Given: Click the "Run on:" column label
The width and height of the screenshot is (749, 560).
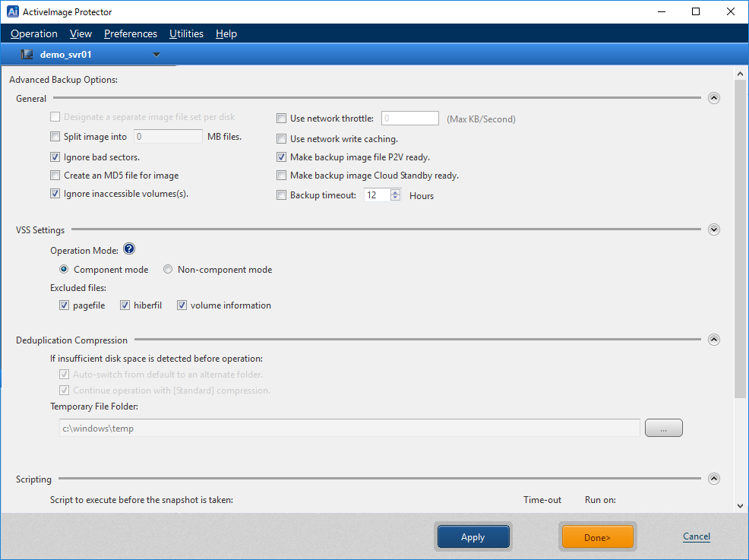Looking at the screenshot, I should (600, 500).
